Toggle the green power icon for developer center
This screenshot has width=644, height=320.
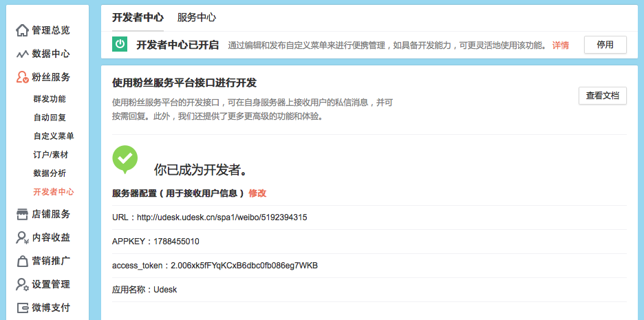(120, 45)
